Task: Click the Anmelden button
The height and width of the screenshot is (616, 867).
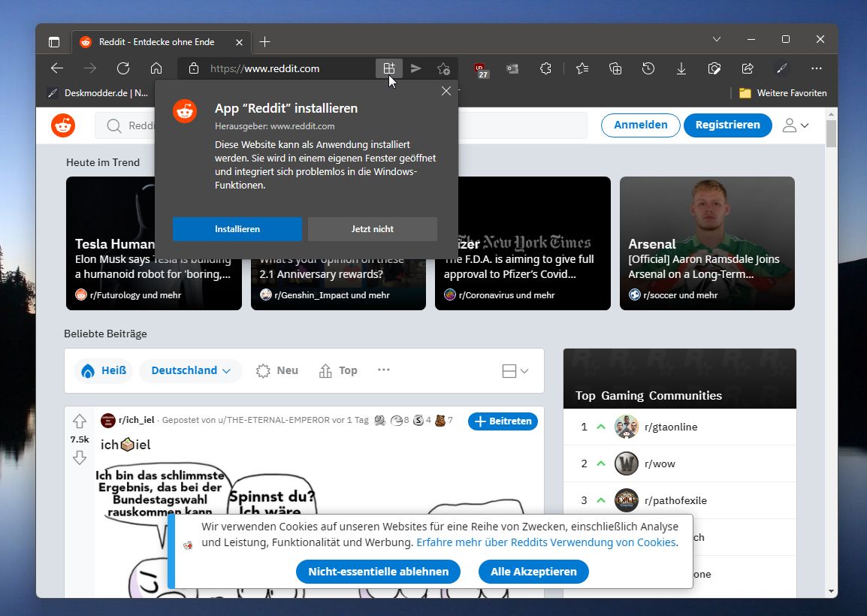Action: point(640,125)
